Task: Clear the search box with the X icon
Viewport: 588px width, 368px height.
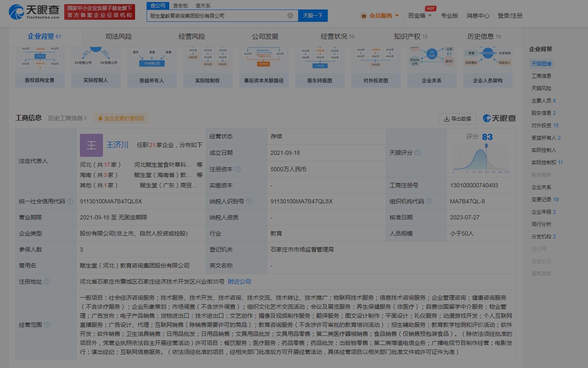Action: point(290,16)
